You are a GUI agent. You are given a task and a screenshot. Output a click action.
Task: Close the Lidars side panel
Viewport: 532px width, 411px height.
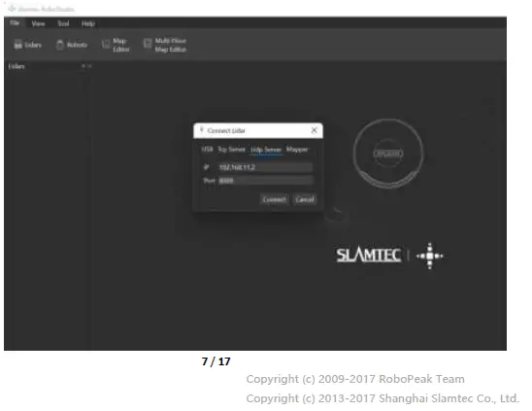pyautogui.click(x=89, y=66)
